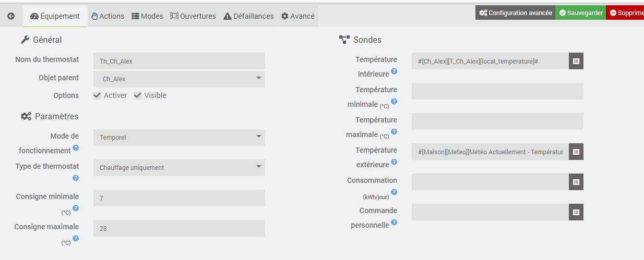Expand the Objet parent dropdown
Image resolution: width=644 pixels, height=260 pixels.
pos(179,79)
